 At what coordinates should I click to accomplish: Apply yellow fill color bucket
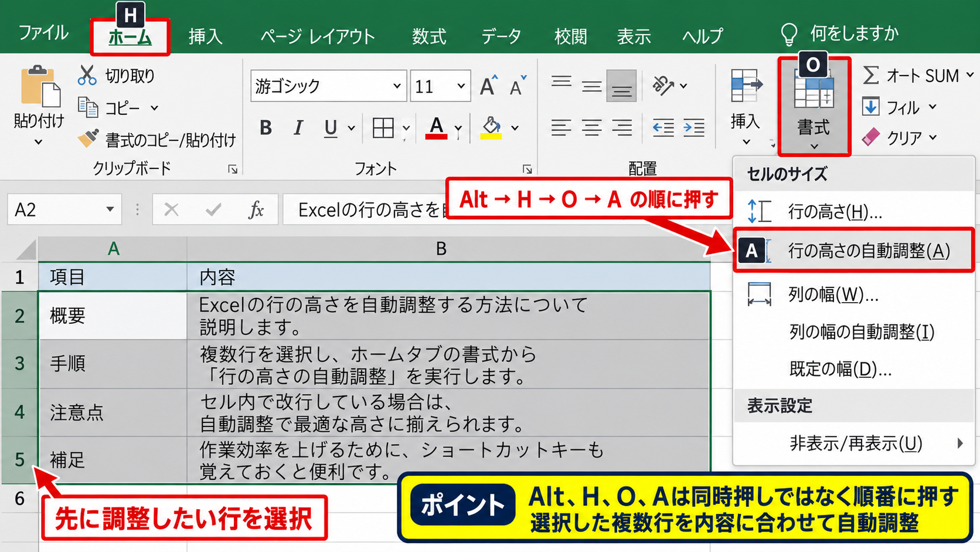pyautogui.click(x=491, y=127)
